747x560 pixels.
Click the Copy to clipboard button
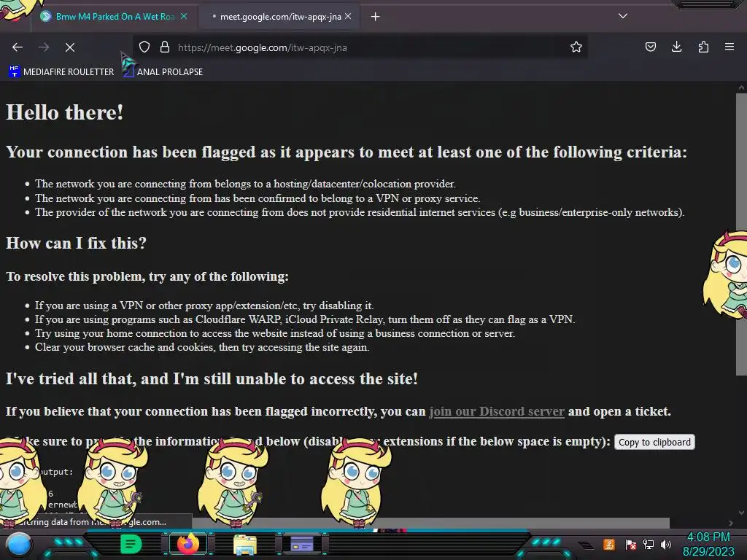click(x=654, y=442)
